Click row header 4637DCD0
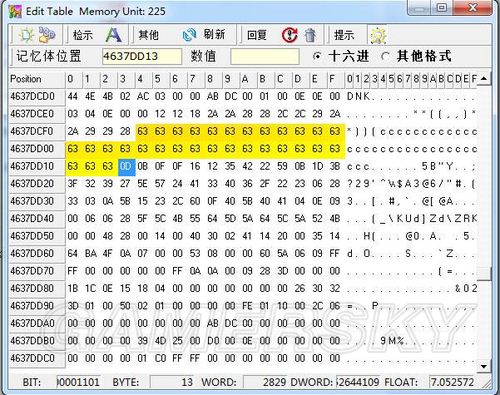Image resolution: width=500 pixels, height=395 pixels. click(x=37, y=96)
